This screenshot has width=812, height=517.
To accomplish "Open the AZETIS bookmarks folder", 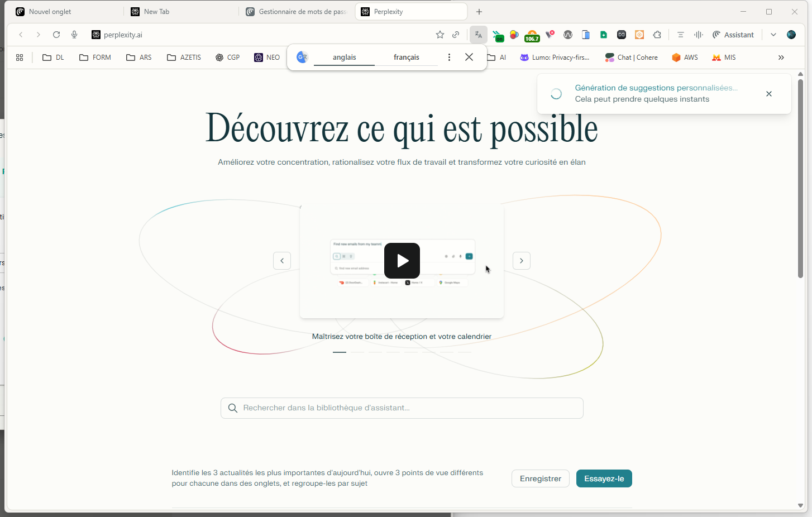I will (x=184, y=57).
